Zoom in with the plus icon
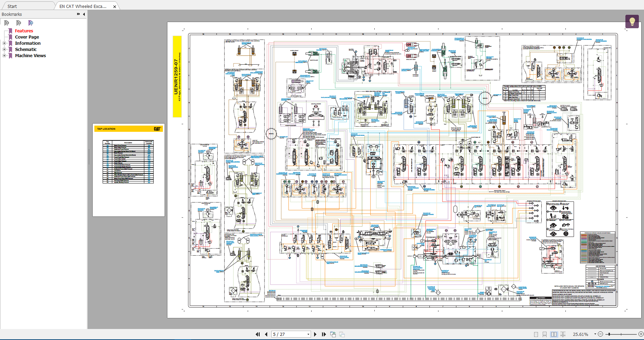The image size is (644, 340). (x=641, y=334)
